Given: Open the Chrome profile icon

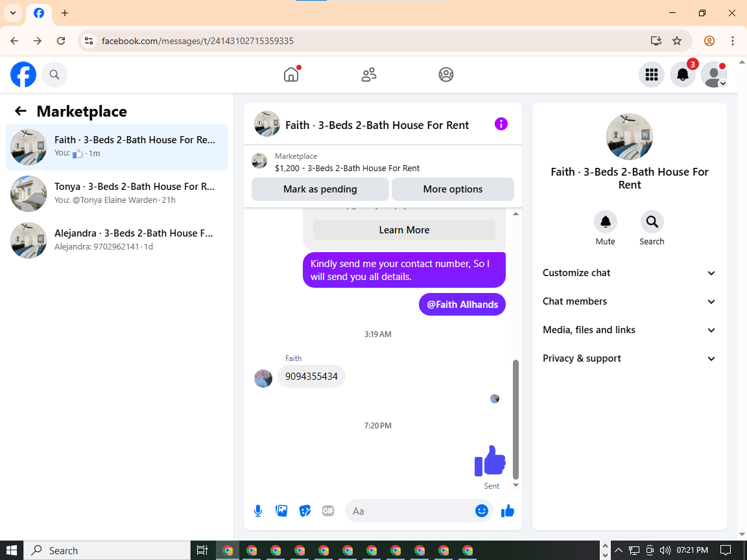Looking at the screenshot, I should (x=709, y=41).
